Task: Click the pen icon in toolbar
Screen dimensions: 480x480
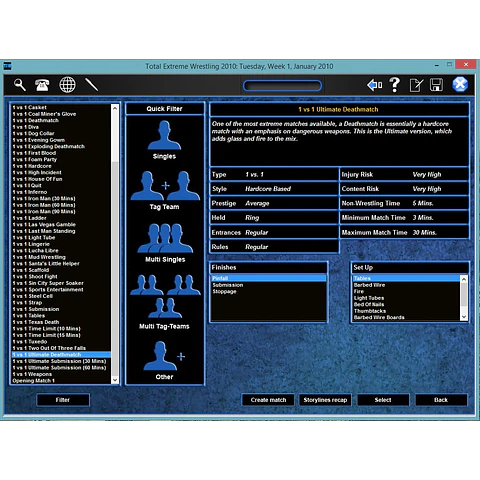Action: [x=91, y=85]
